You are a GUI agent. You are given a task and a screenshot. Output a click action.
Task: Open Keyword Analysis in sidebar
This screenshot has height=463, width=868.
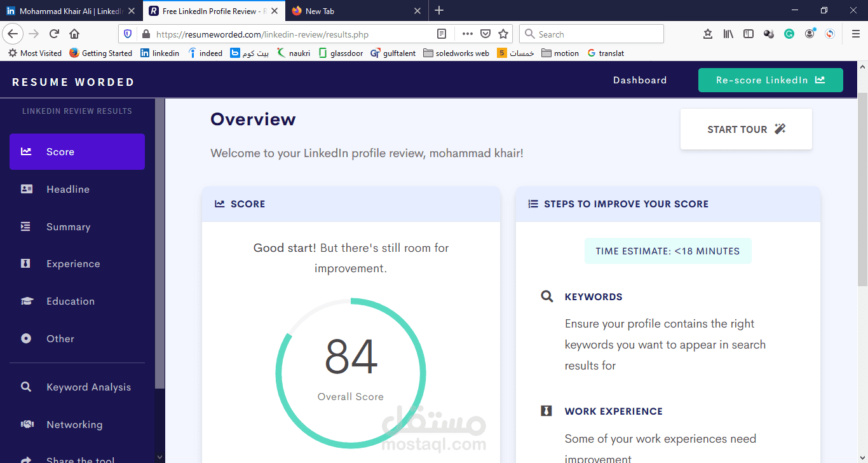(77, 387)
